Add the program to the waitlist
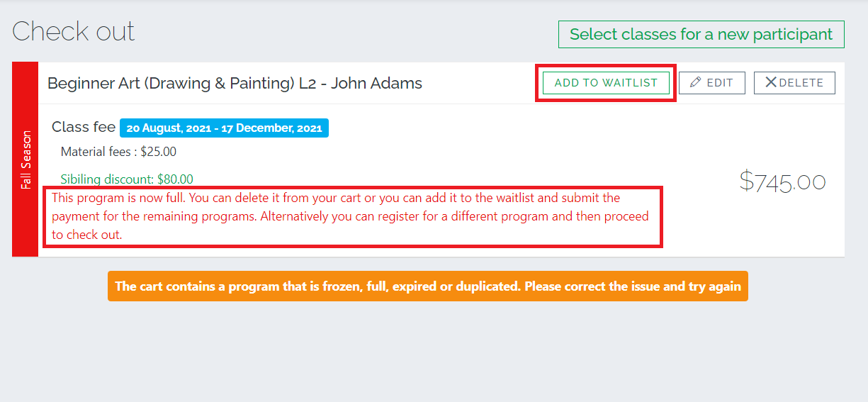Viewport: 868px width, 402px height. click(x=606, y=83)
